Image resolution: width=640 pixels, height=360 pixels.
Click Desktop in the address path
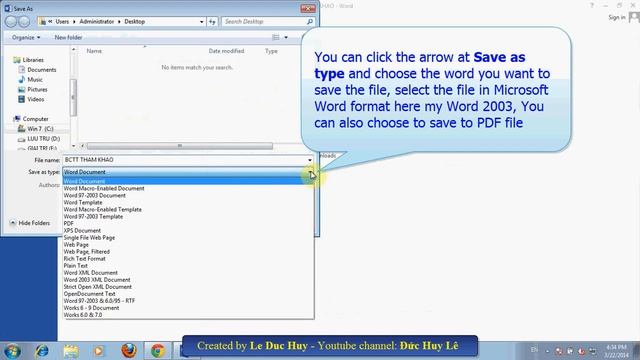coord(135,22)
